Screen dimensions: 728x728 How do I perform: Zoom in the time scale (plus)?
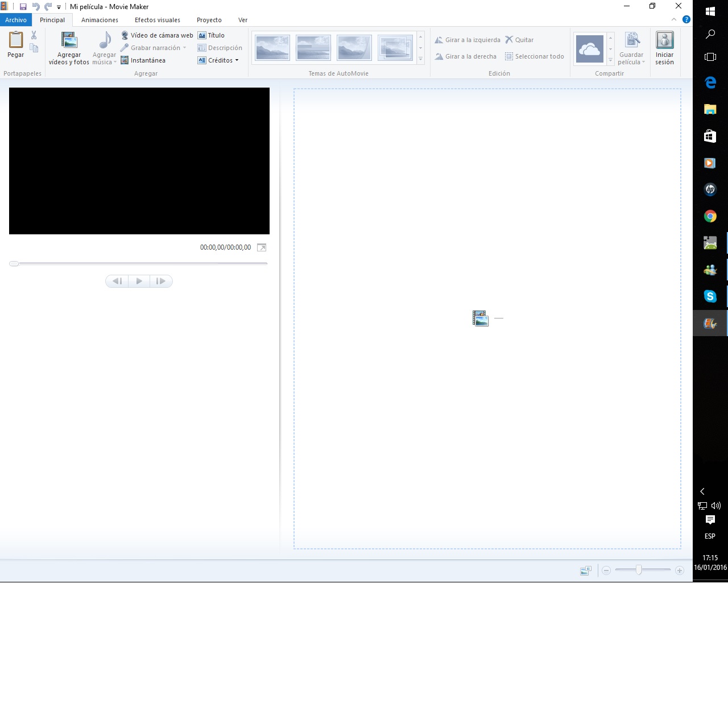pyautogui.click(x=680, y=570)
